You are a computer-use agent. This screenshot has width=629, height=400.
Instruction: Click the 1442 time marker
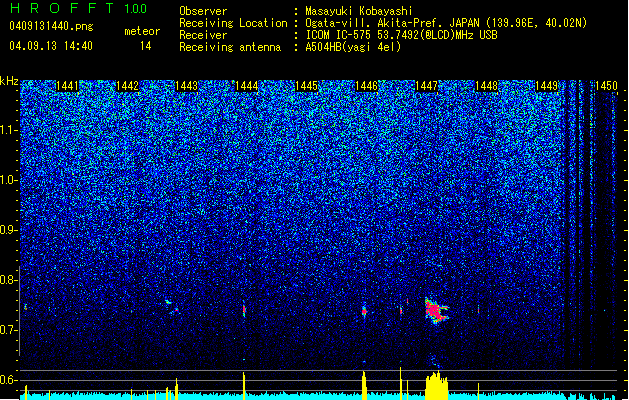pos(127,86)
